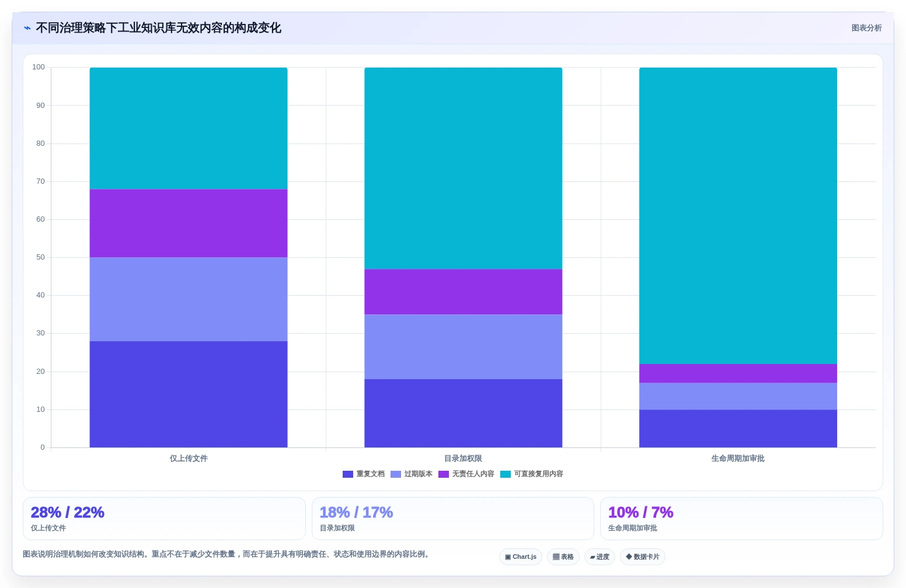
Task: Click the 图表分析 label in header
Action: point(866,28)
